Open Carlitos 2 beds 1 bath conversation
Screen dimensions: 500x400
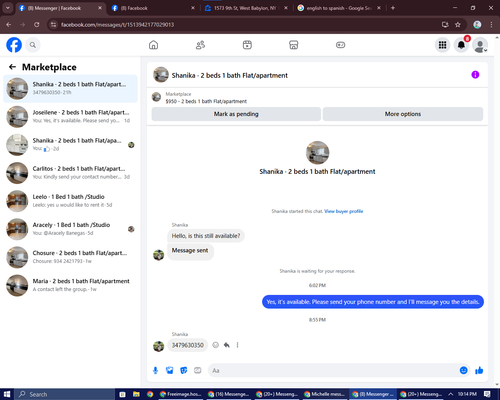pos(70,173)
